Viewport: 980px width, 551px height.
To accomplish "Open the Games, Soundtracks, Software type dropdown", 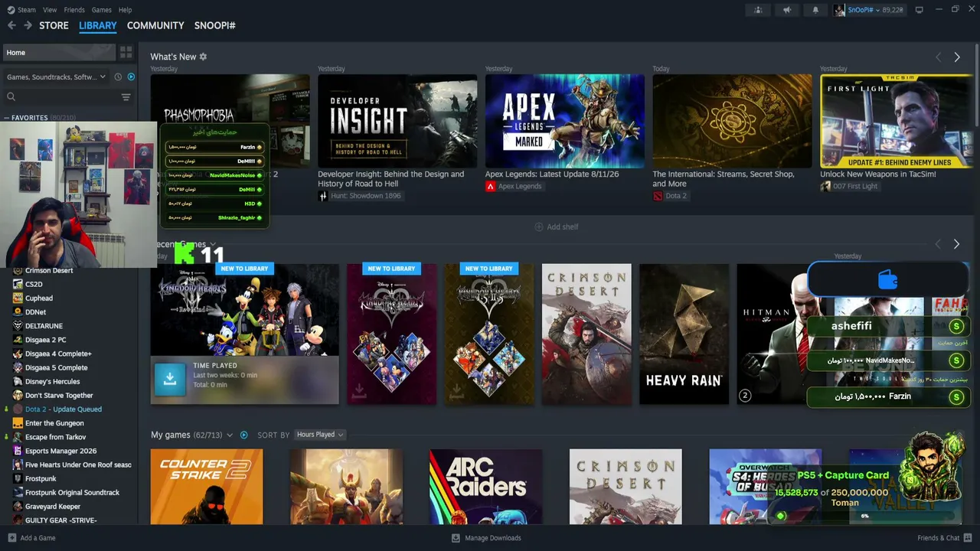I will pyautogui.click(x=57, y=77).
